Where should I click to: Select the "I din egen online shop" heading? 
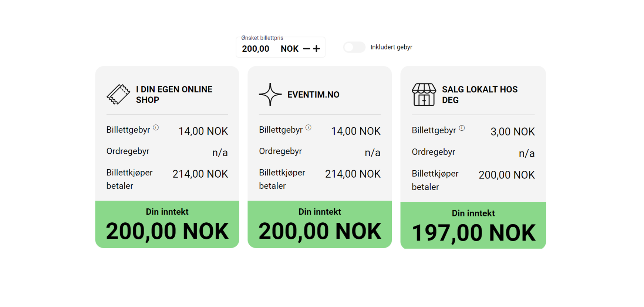174,95
